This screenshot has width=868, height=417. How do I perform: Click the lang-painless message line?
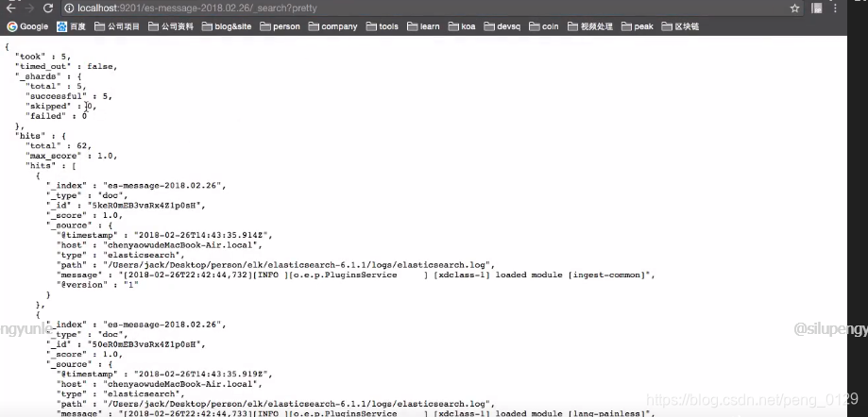pos(356,413)
